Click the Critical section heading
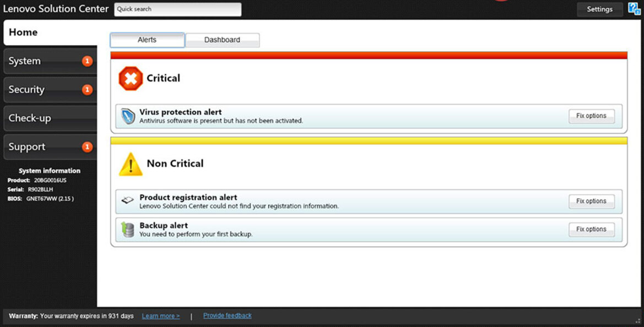 tap(164, 78)
